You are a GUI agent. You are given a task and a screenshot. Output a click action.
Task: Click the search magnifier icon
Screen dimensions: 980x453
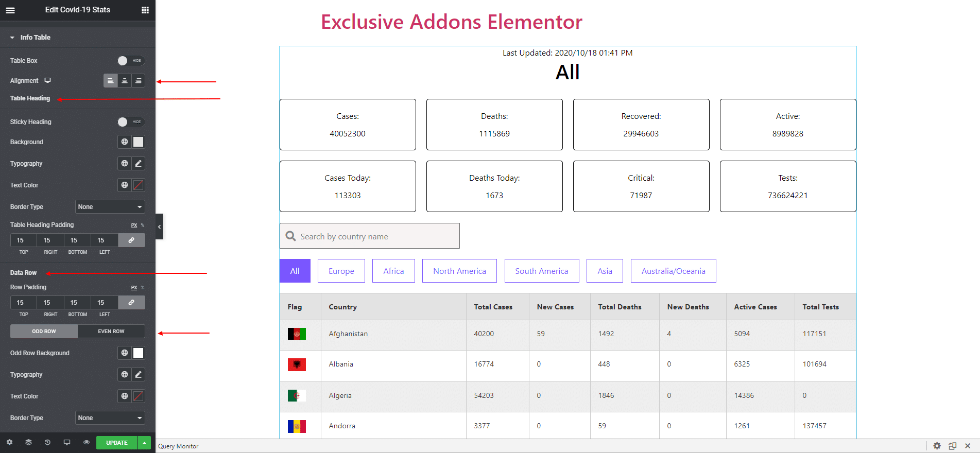[291, 236]
